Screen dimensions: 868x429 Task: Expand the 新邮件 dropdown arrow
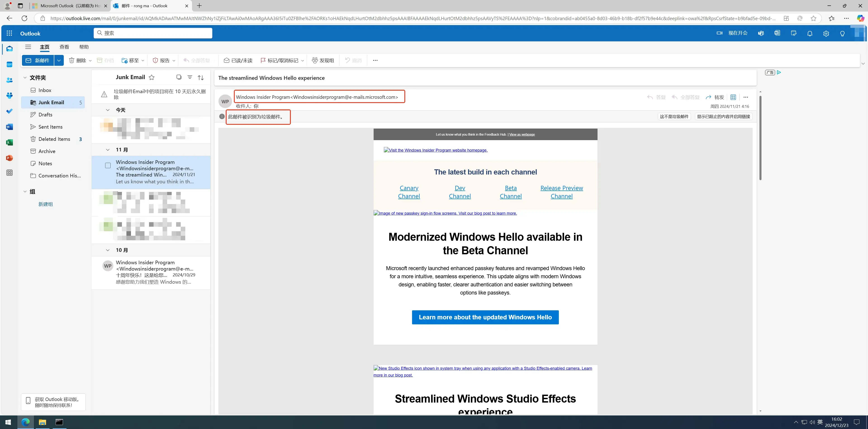[59, 60]
